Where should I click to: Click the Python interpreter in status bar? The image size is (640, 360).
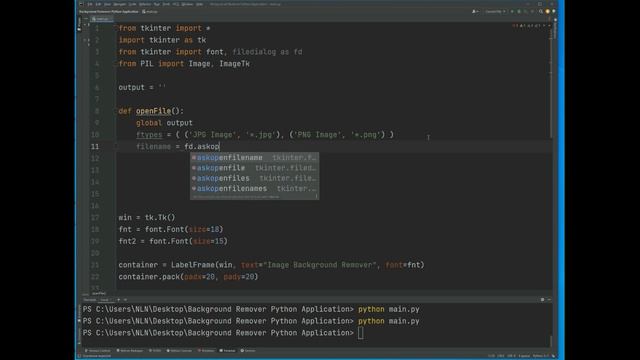(x=541, y=356)
